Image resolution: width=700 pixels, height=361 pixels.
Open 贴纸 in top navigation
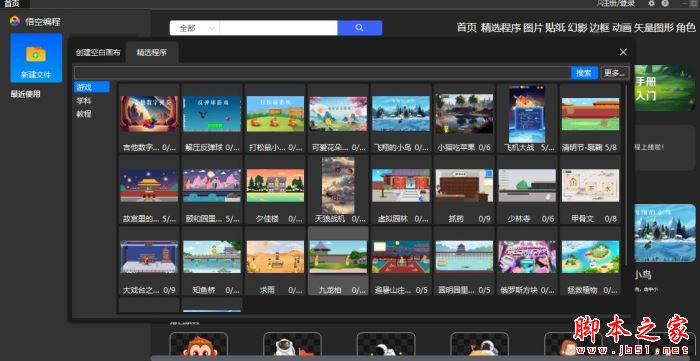coord(555,28)
